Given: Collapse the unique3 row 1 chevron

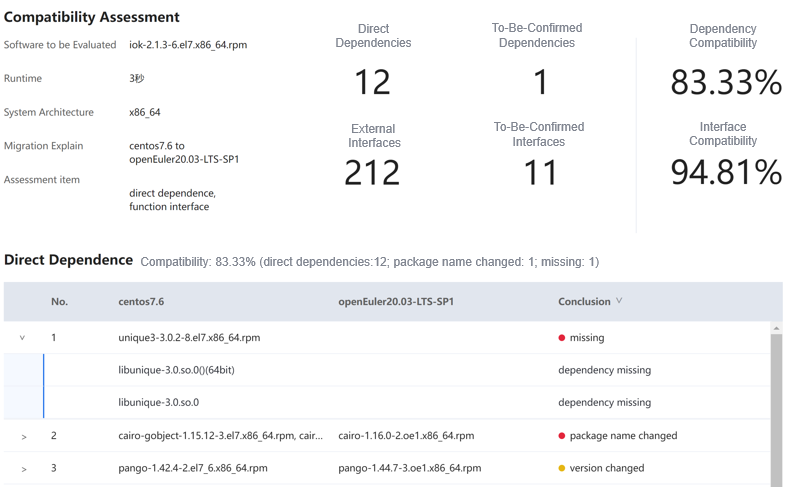Looking at the screenshot, I should 23,338.
